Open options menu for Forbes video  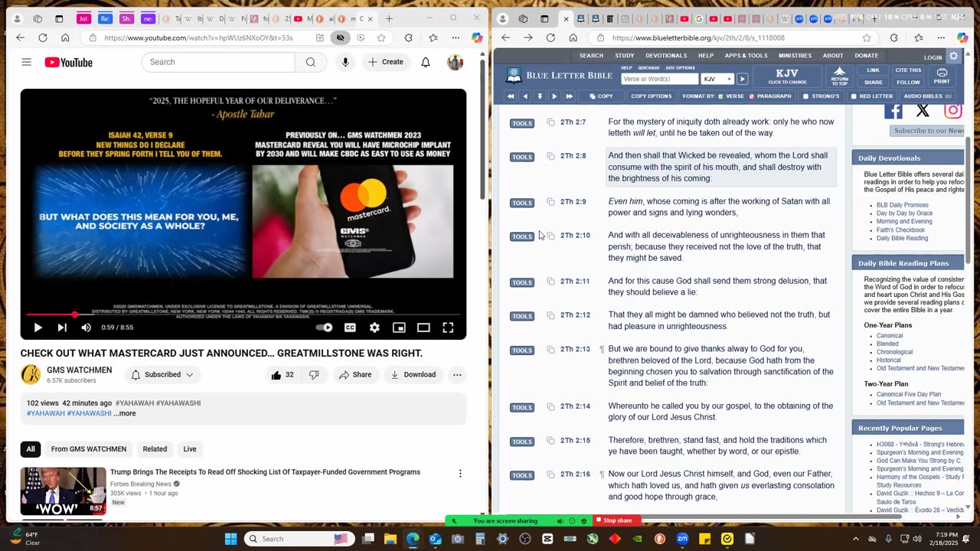(460, 474)
